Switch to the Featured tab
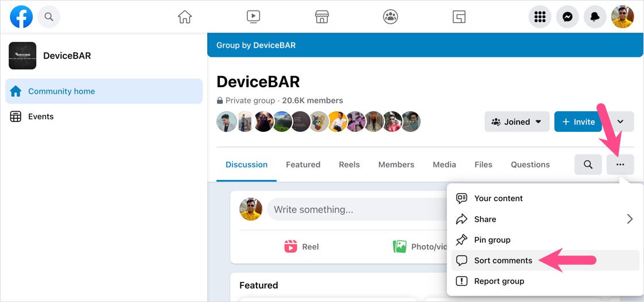 tap(303, 164)
